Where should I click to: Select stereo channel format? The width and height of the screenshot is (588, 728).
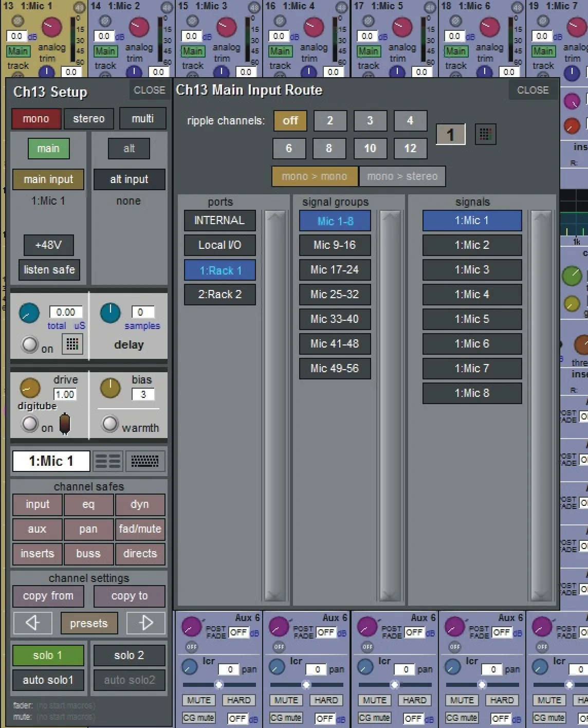[x=88, y=119]
